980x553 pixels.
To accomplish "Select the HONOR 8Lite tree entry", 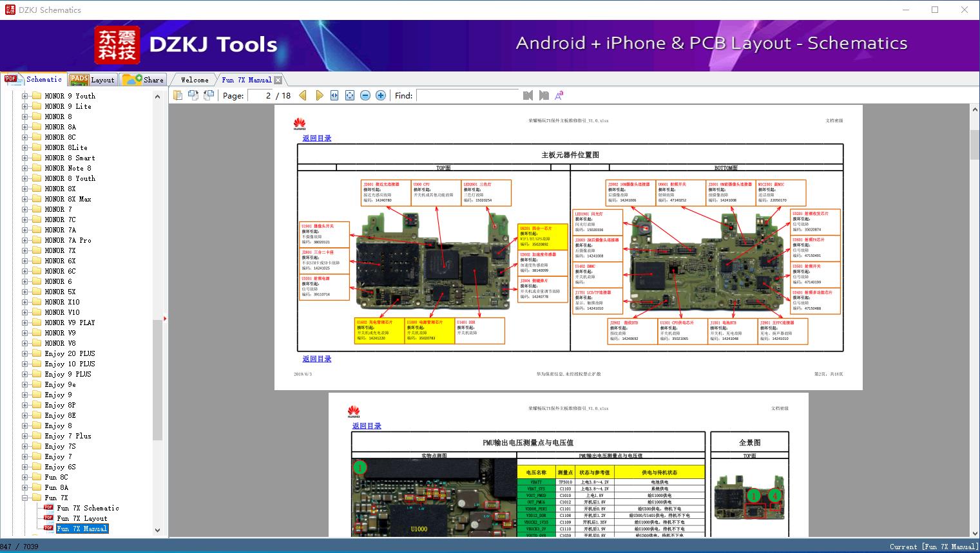I will (66, 147).
